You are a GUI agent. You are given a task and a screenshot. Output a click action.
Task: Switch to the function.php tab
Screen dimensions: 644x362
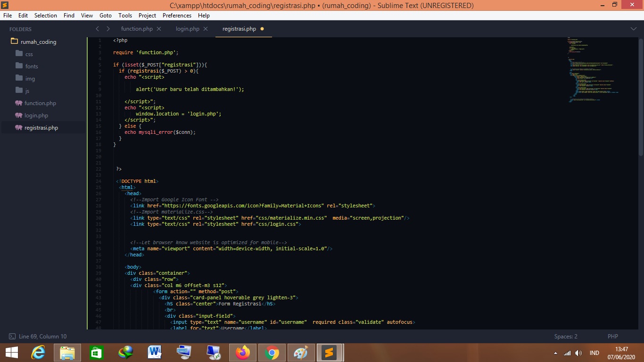tap(137, 29)
